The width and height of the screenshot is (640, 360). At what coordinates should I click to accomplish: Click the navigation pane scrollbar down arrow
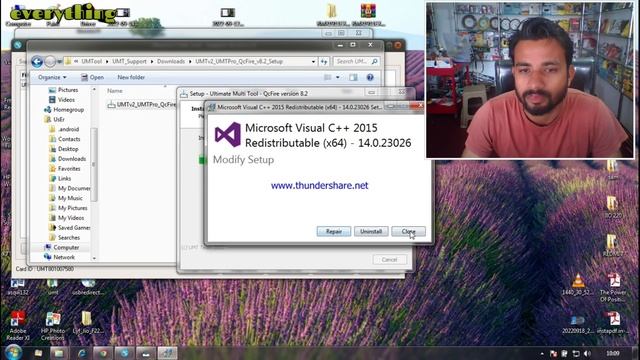94,258
